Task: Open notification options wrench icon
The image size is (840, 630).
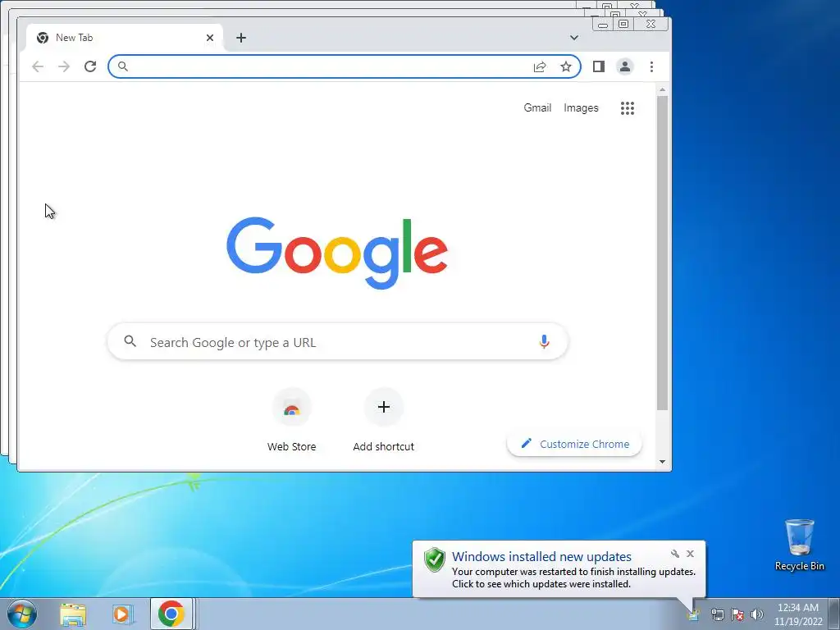Action: click(675, 554)
